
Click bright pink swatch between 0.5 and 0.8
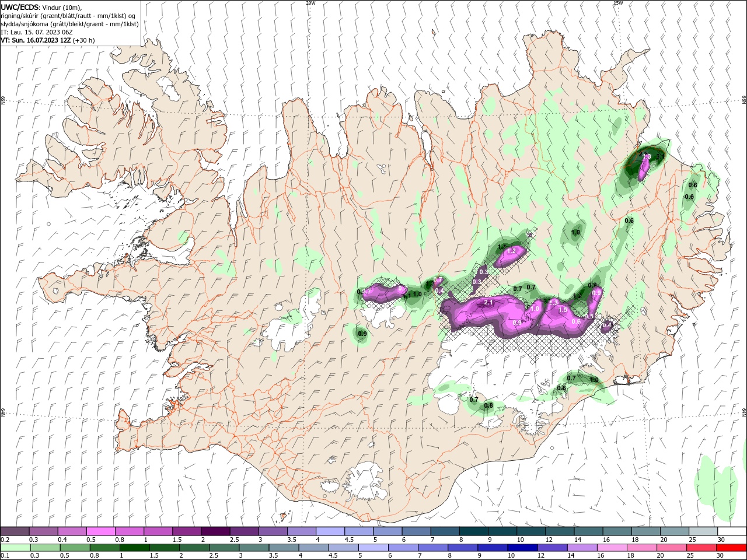100,531
